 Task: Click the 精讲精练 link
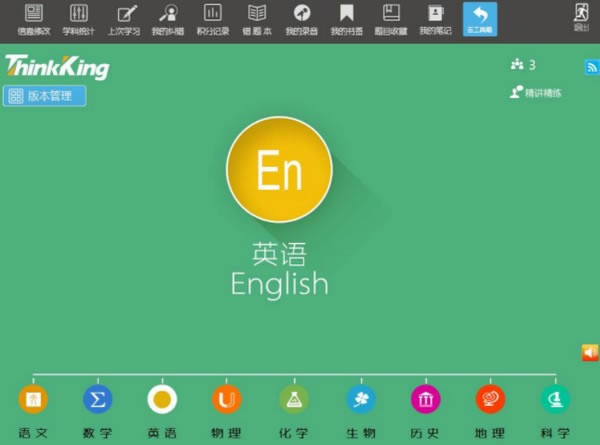(536, 92)
